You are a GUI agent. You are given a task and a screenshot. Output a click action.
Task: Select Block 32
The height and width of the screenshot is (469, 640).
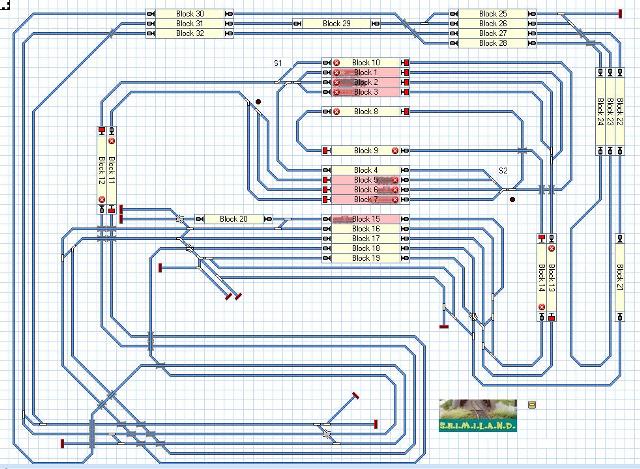pyautogui.click(x=190, y=33)
